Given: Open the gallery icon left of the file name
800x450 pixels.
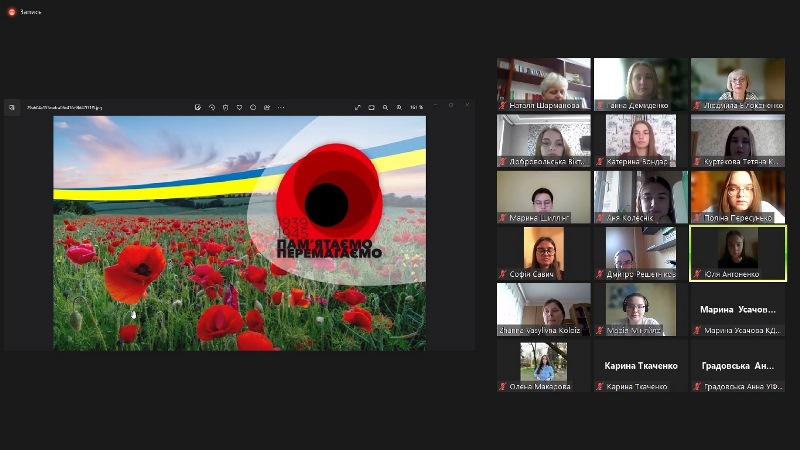Looking at the screenshot, I should [13, 107].
